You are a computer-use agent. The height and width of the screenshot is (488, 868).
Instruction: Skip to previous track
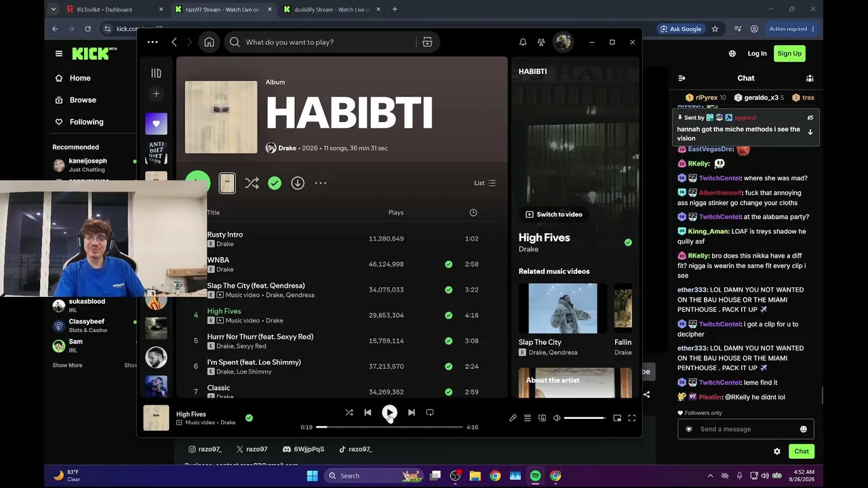click(368, 412)
